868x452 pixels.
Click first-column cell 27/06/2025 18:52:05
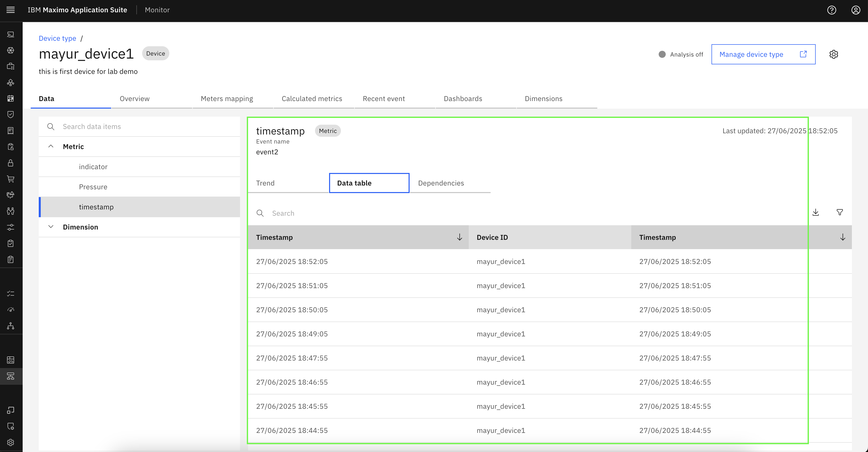(292, 261)
